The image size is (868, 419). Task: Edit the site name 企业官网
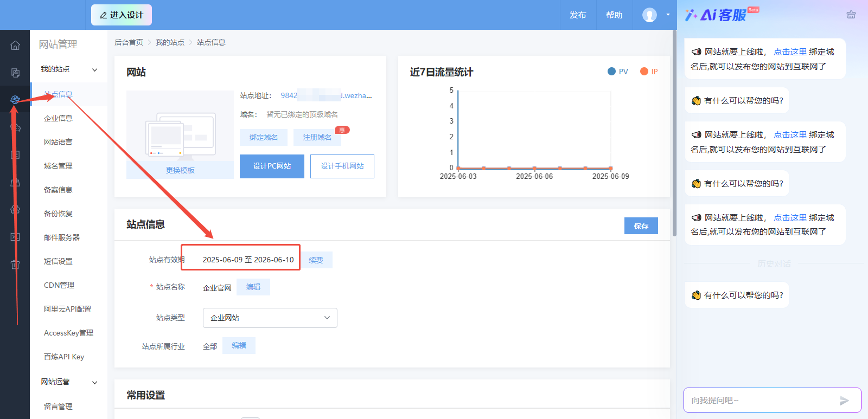(253, 287)
